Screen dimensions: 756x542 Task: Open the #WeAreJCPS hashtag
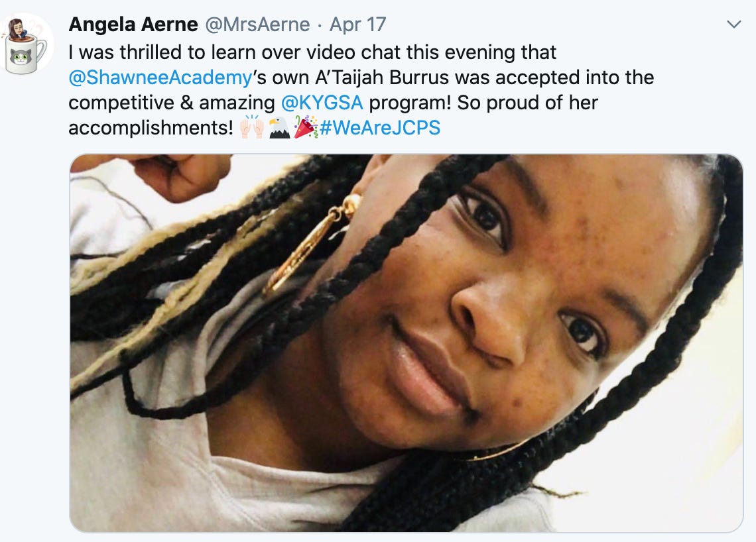pos(380,128)
